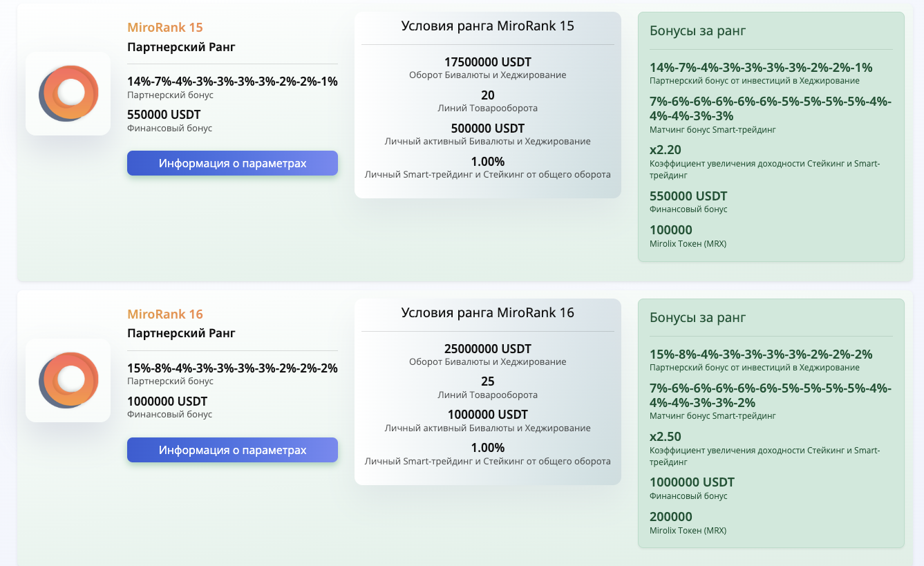This screenshot has height=566, width=924.
Task: Select the 200000 Mirolix Token amount
Action: [670, 517]
